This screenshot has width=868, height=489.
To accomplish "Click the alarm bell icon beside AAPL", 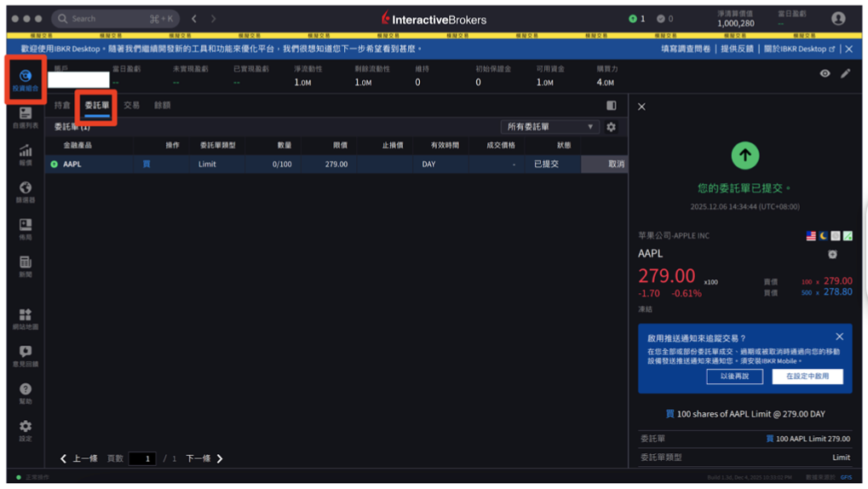I will [x=832, y=254].
